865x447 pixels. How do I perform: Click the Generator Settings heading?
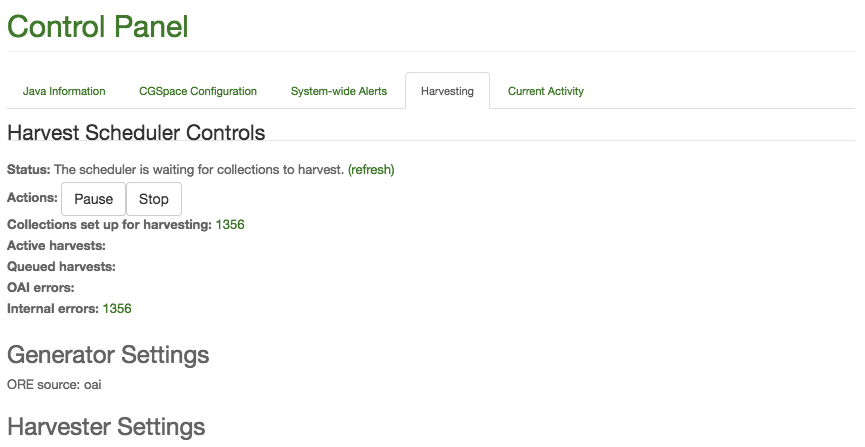coord(108,354)
